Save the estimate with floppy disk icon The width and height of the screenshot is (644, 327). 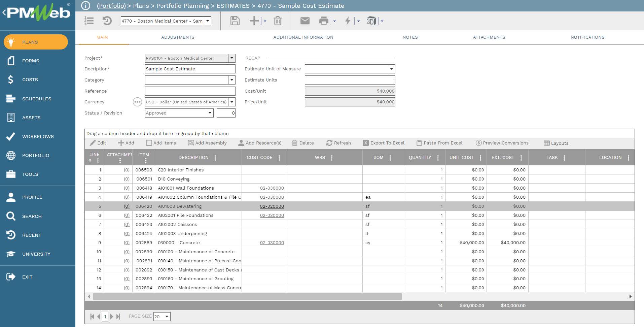pos(235,21)
